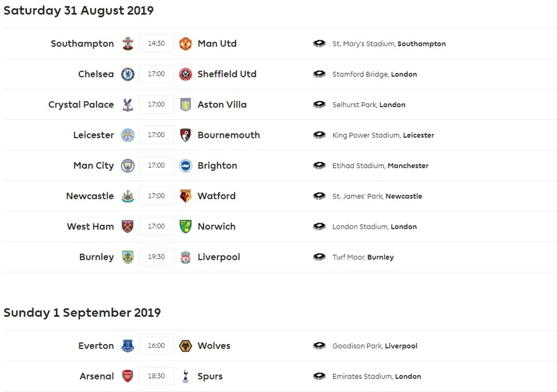
Task: Open the Stamford Bridge, London venue link
Action: coord(375,74)
